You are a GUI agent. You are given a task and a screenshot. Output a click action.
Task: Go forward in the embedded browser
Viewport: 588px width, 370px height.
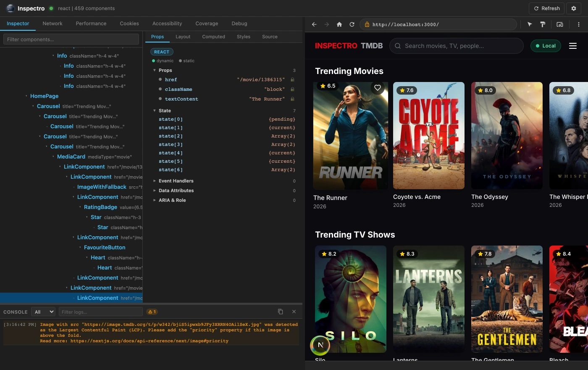pyautogui.click(x=327, y=24)
